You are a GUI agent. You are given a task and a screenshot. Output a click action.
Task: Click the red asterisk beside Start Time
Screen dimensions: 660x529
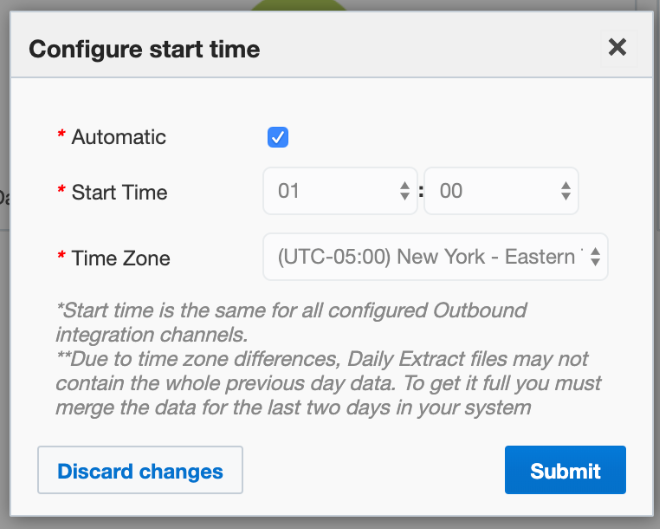tap(61, 192)
